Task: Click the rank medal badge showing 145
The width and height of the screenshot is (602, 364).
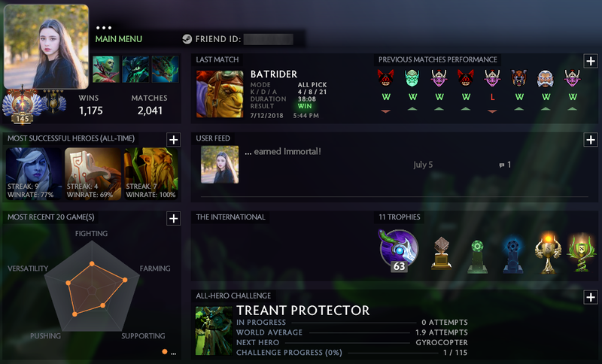Action: [x=23, y=105]
